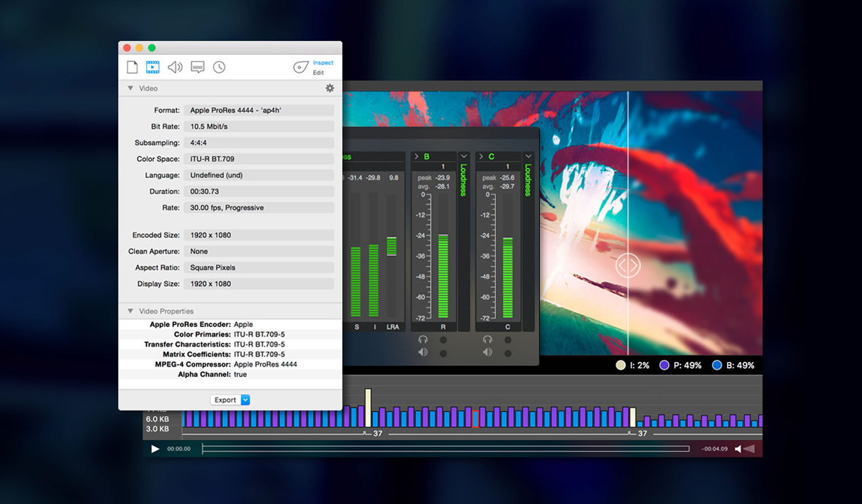Collapse the Video section disclosure triangle
The width and height of the screenshot is (862, 504).
tap(131, 88)
